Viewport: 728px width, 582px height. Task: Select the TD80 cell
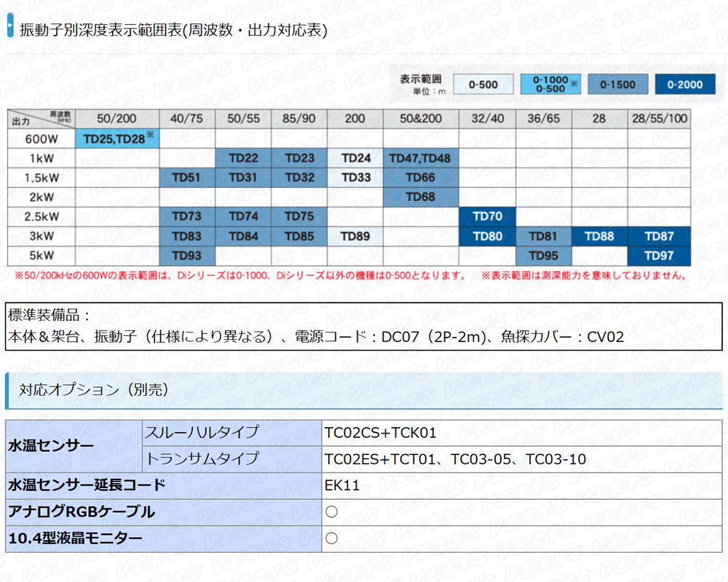488,236
